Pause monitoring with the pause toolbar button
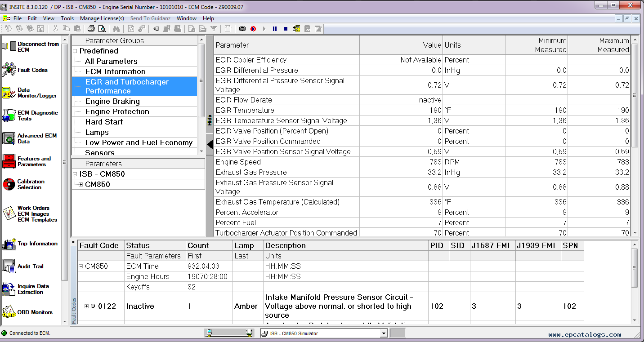This screenshot has height=342, width=644. [275, 28]
